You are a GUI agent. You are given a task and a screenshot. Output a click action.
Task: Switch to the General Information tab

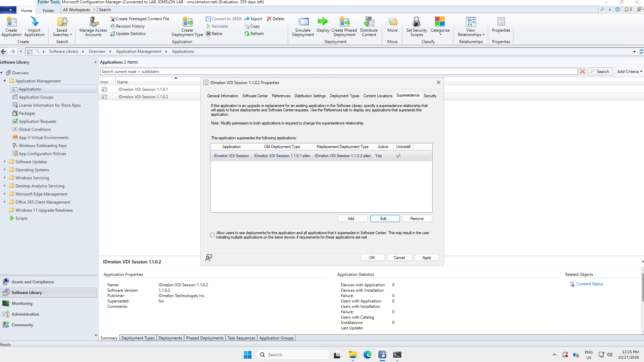(223, 96)
